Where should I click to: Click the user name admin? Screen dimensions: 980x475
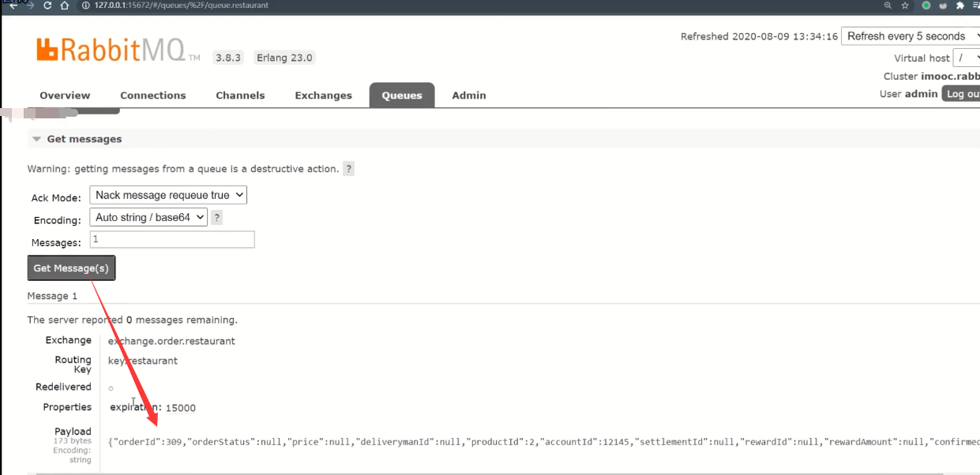tap(921, 94)
